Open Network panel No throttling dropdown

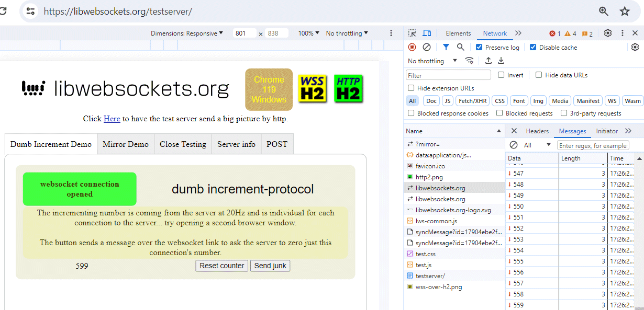tap(432, 61)
